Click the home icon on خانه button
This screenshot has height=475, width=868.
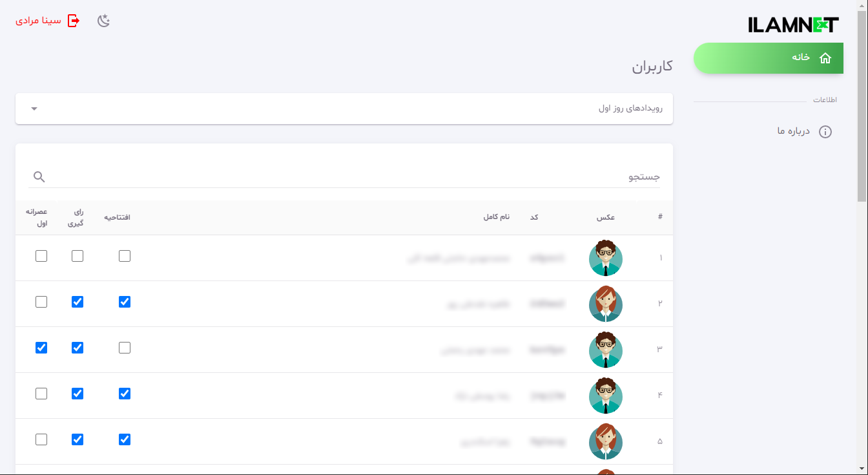pyautogui.click(x=825, y=58)
